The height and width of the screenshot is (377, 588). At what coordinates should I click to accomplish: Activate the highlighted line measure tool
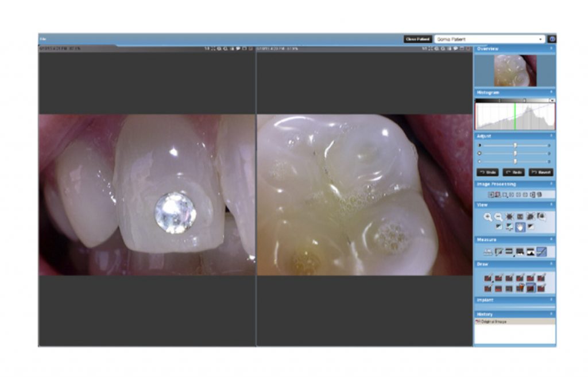[x=541, y=251]
